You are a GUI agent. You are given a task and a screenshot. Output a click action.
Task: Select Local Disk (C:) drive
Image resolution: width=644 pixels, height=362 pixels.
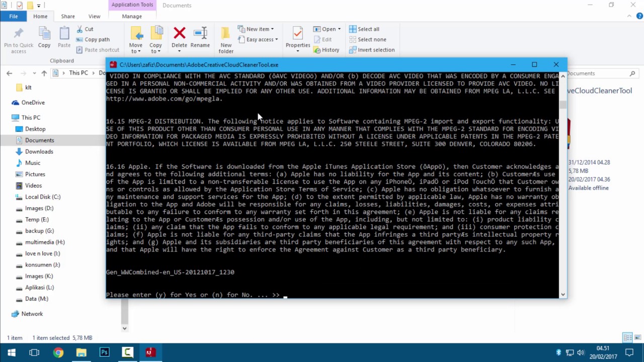coord(43,197)
